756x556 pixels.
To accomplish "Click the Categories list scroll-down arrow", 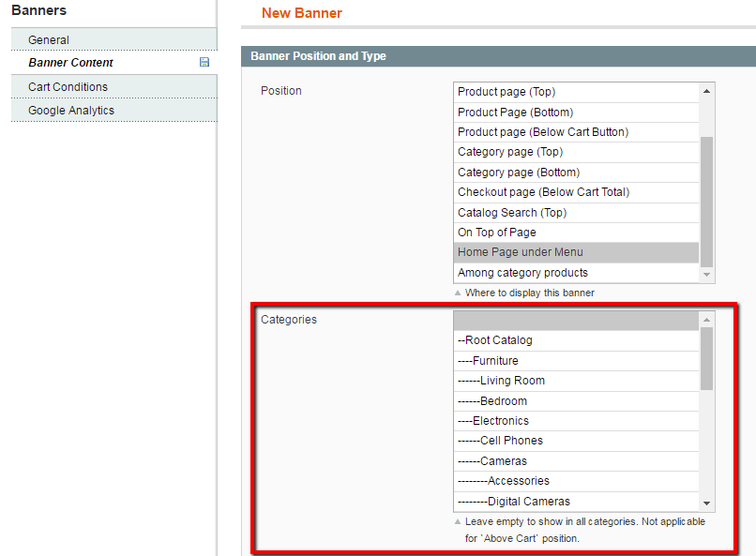I will (706, 503).
